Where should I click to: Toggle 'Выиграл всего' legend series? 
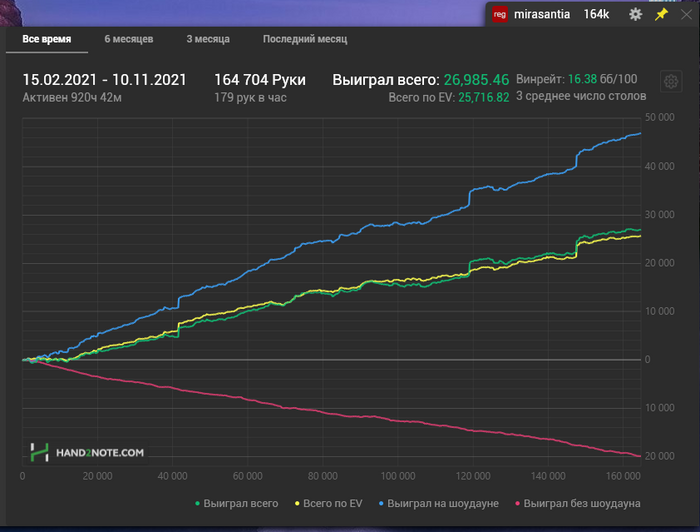pos(237,503)
